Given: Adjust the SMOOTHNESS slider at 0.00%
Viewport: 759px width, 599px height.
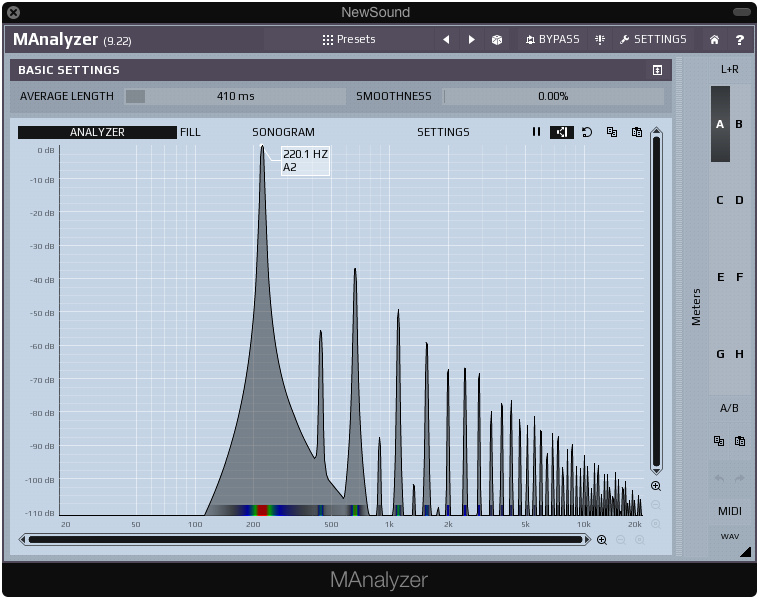Looking at the screenshot, I should (x=553, y=96).
